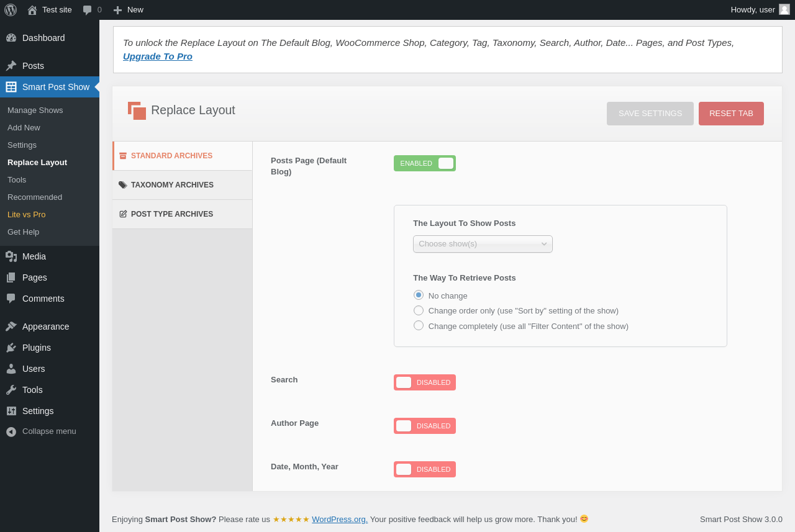Click the Users label in the sidebar

point(34,369)
